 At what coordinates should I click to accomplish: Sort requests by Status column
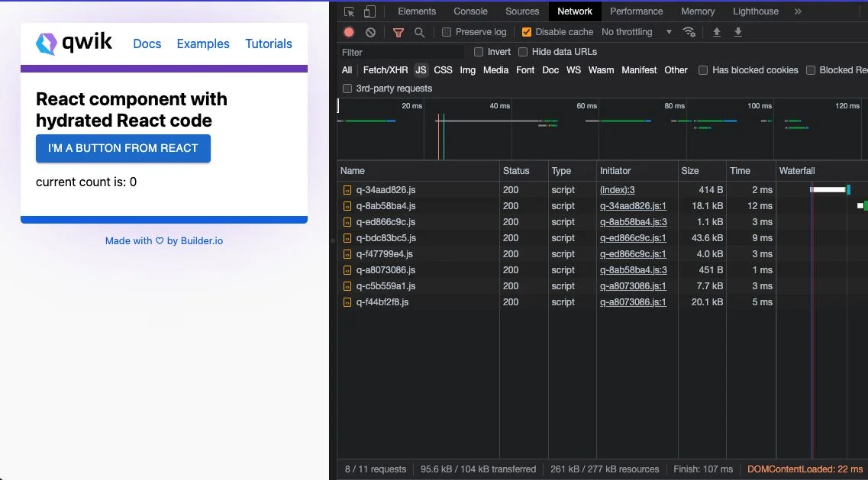[524, 171]
